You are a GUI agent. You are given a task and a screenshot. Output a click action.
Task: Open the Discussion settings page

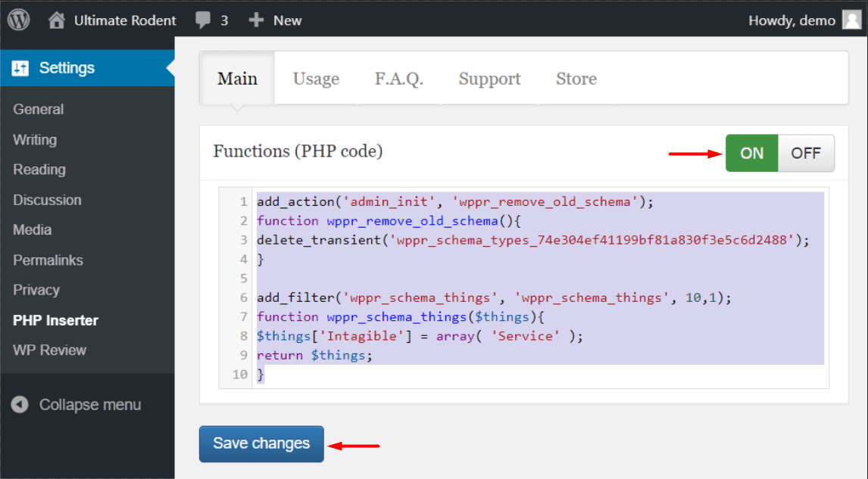[47, 201]
